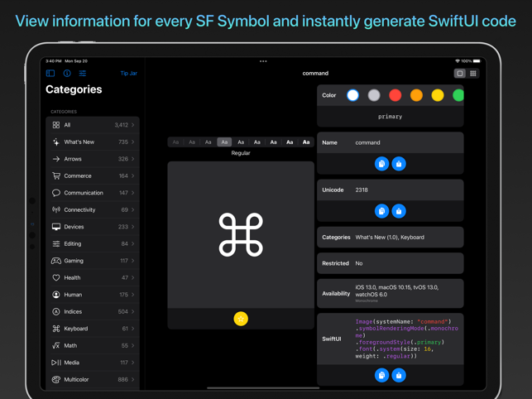Expand the Devices row chevron
Image resolution: width=532 pixels, height=399 pixels.
coord(133,227)
